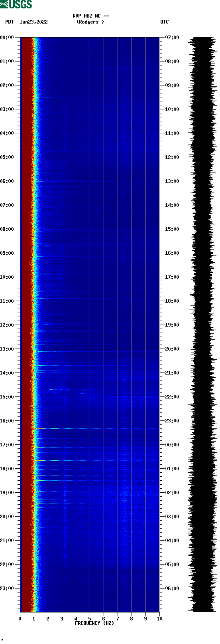Screen dimensions: 220x644
Task: Click the 05:00 PDT time label
Action: (7, 157)
